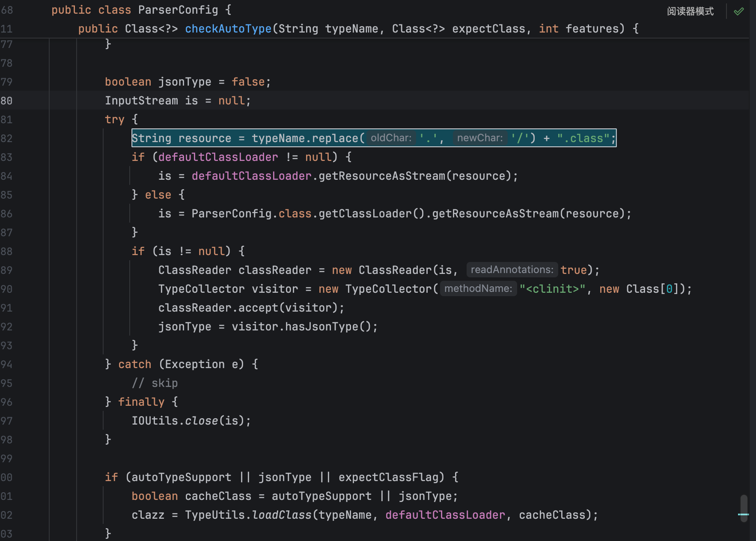Screen dimensions: 756x541
Task: Click 'defaultClassLoader' in the if condition on line 83
Action: pos(218,157)
